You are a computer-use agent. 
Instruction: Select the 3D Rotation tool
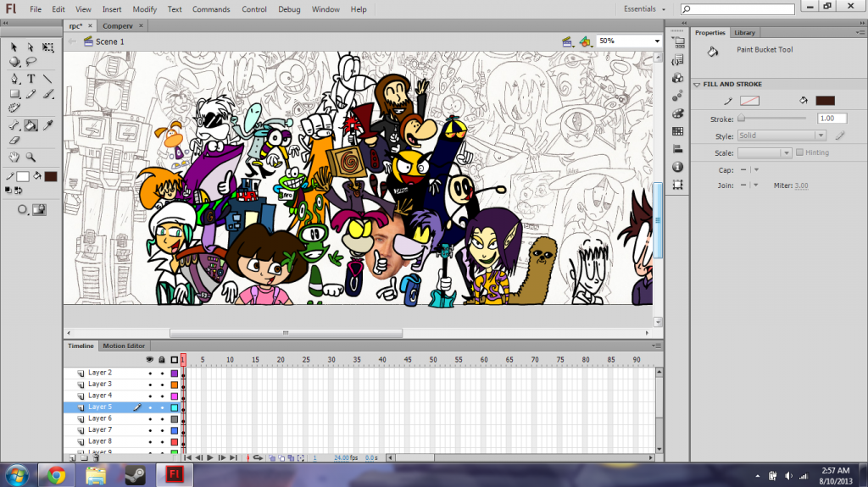(x=14, y=62)
